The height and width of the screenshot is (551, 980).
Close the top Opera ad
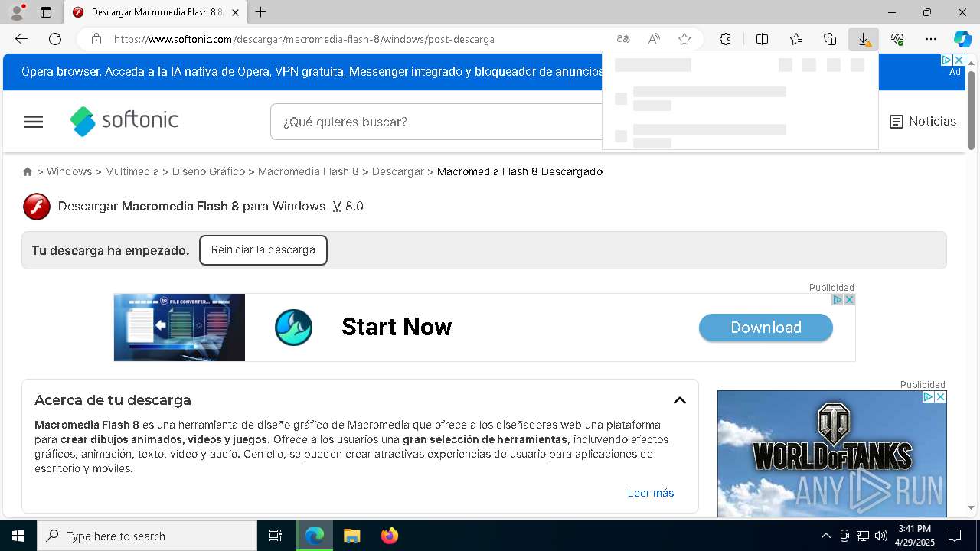click(x=959, y=60)
